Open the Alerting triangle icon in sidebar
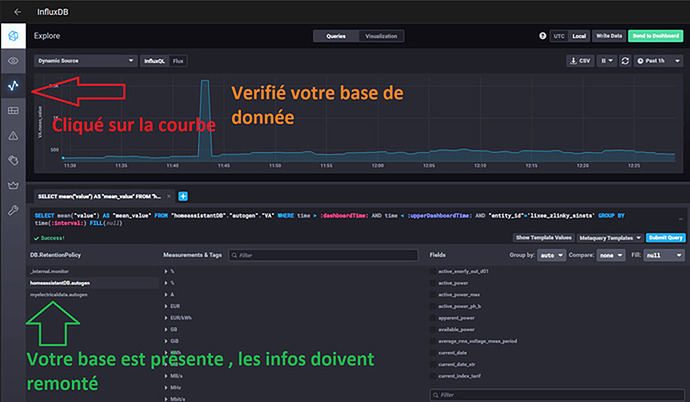 coord(13,135)
